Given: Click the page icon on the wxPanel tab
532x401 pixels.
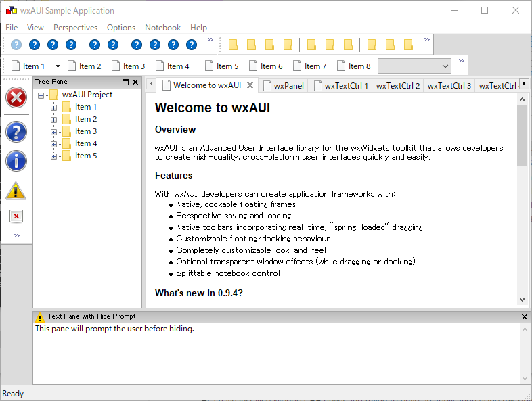Looking at the screenshot, I should tap(267, 86).
